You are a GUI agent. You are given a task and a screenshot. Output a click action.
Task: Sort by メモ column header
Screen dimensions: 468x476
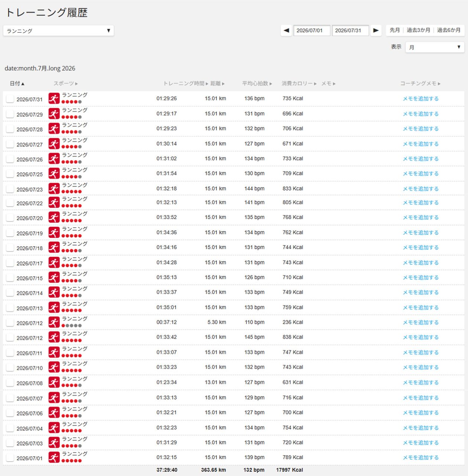coord(329,84)
